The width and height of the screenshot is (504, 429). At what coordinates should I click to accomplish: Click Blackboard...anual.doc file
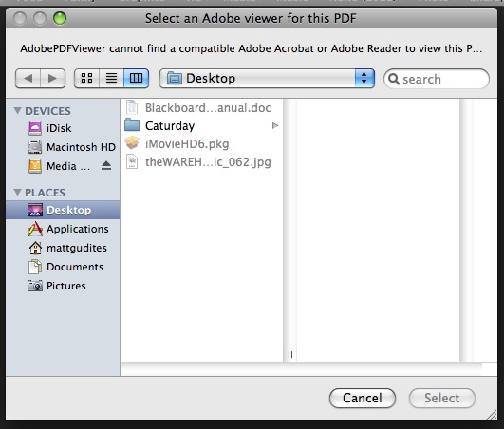tap(201, 107)
